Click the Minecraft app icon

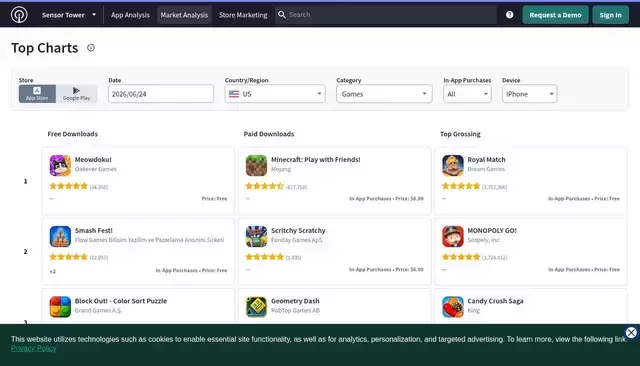(256, 165)
